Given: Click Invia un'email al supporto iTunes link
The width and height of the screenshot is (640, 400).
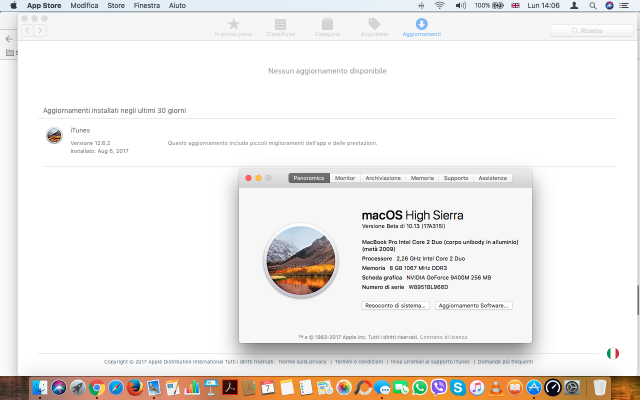Looking at the screenshot, I should pyautogui.click(x=430, y=362).
